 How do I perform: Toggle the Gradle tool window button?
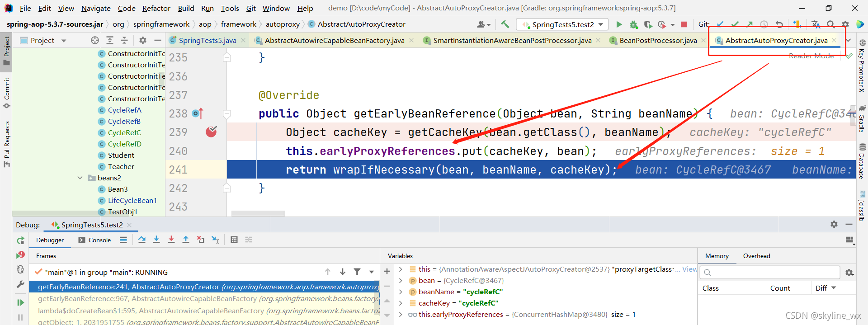point(862,118)
